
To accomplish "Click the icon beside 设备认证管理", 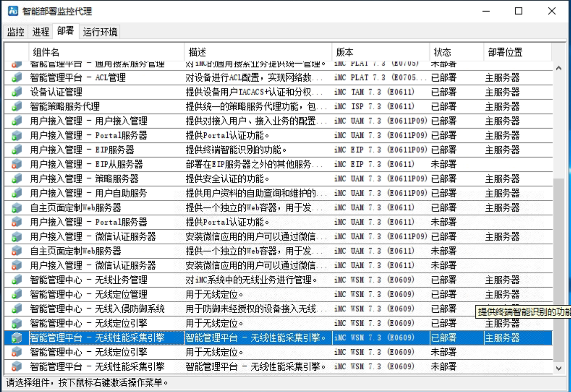I will point(17,92).
